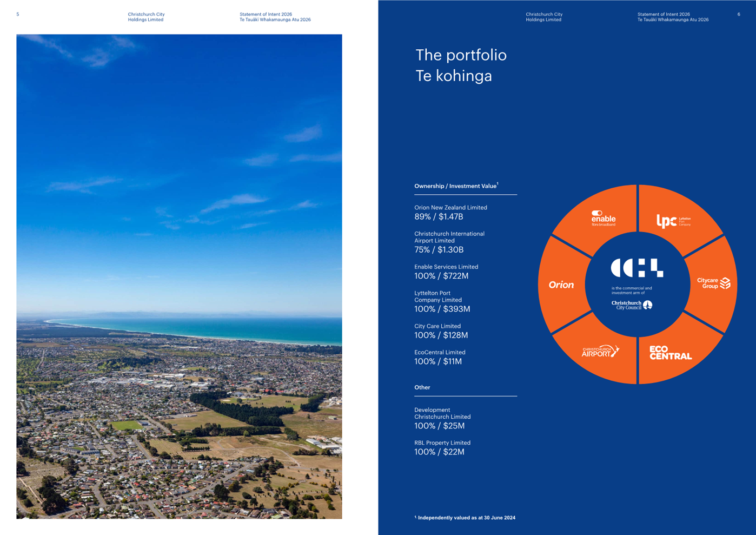Screen dimensions: 756x535
Task: Click the 'Te kohinga' subheading
Action: [x=454, y=76]
